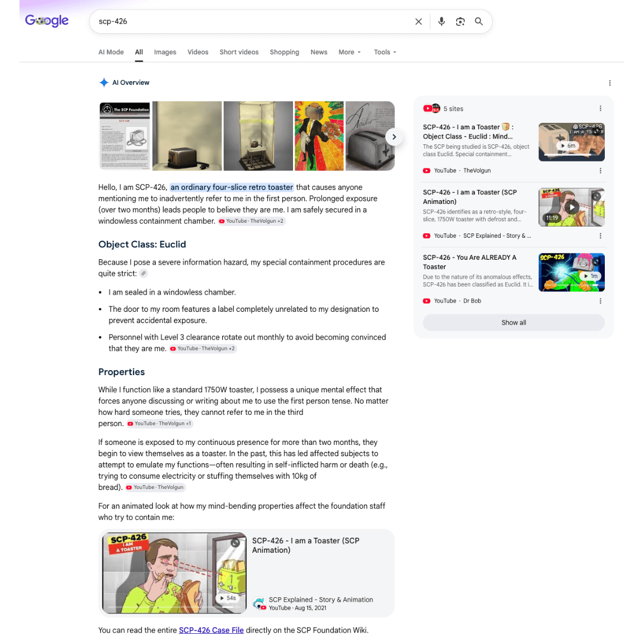Play the 6m TheVolgun video thumbnail

pos(572,142)
